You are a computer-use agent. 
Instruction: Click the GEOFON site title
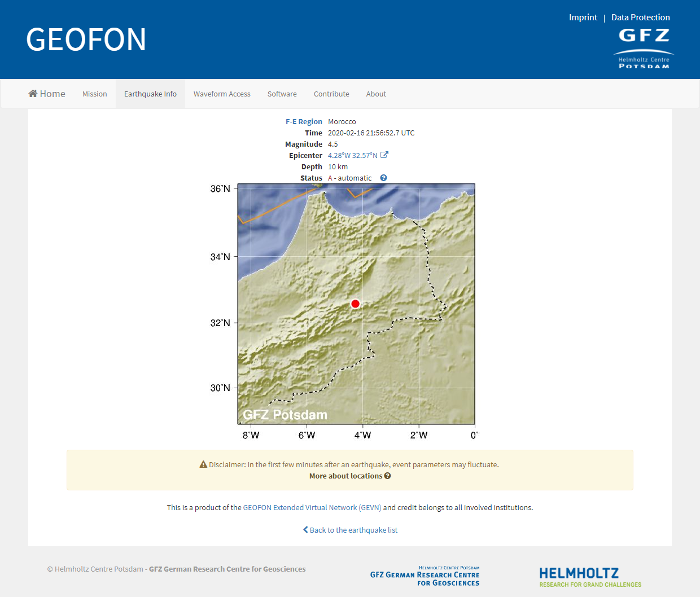coord(86,39)
